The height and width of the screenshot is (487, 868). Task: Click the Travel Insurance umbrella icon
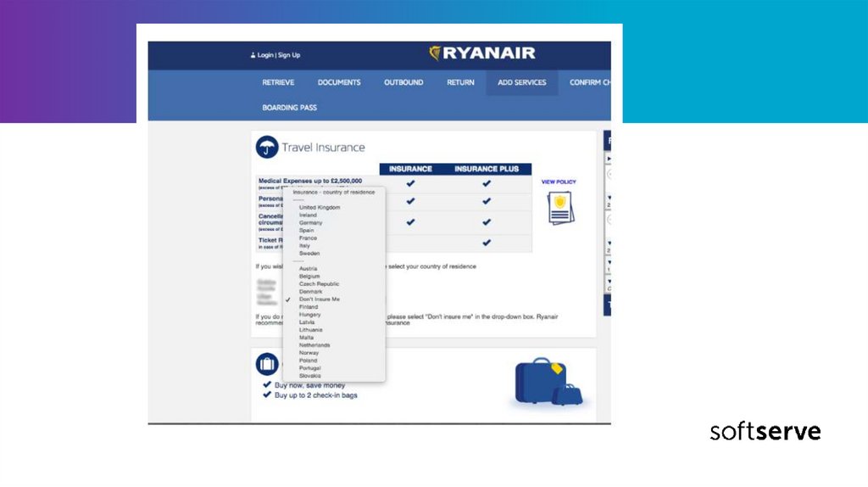267,148
